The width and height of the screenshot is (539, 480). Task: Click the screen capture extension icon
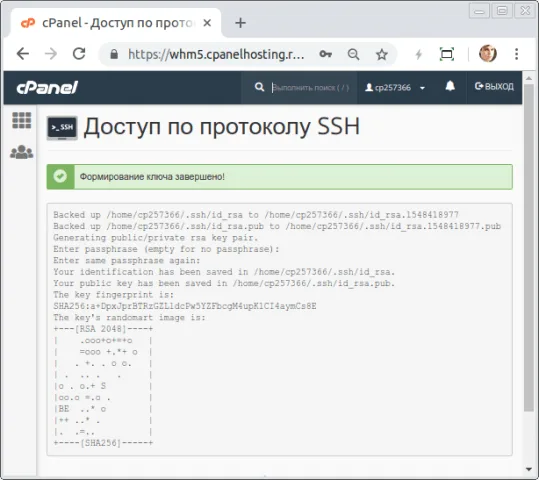(x=447, y=54)
